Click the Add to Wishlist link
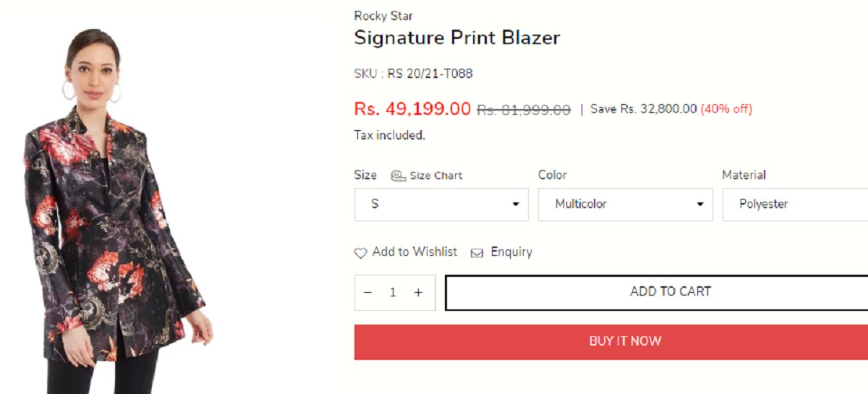This screenshot has height=394, width=868. coord(414,252)
